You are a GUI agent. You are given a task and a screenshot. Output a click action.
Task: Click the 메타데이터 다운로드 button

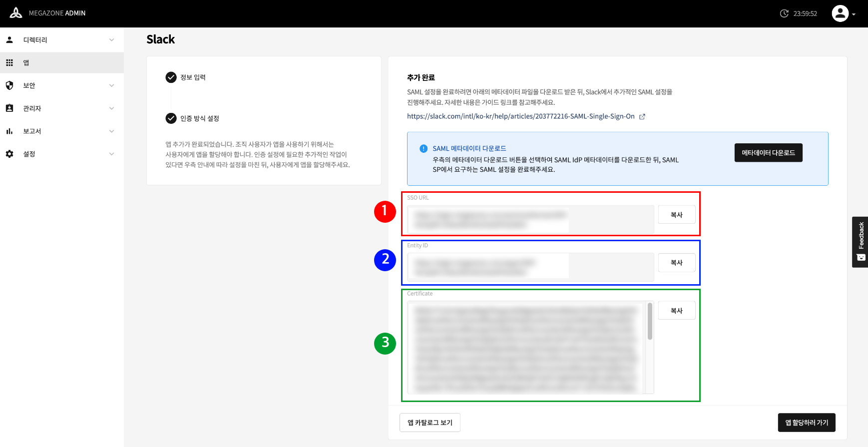click(x=768, y=153)
